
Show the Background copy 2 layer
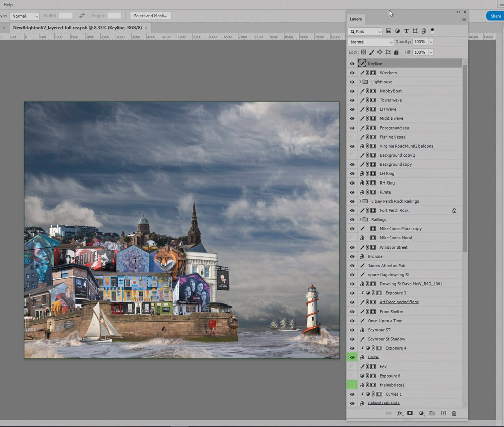[x=352, y=155]
